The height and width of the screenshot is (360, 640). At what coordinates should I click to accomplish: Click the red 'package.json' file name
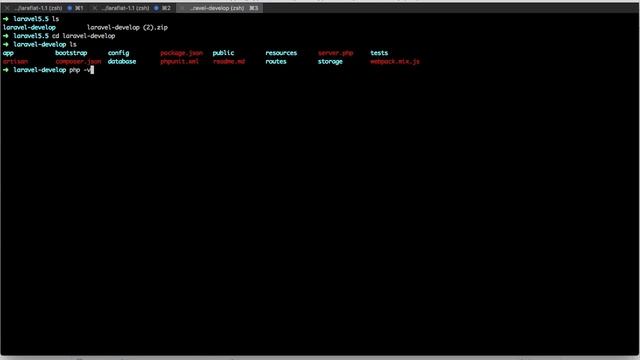(x=182, y=53)
